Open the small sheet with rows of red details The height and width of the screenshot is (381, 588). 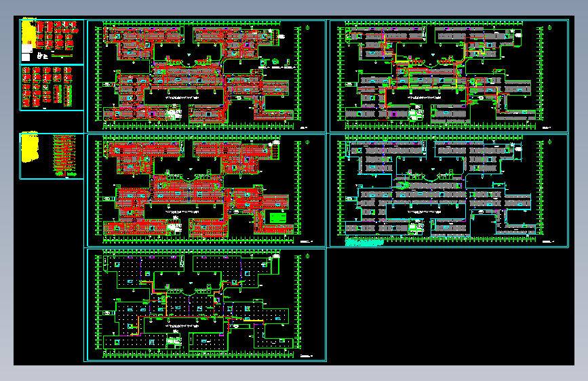coord(52,87)
